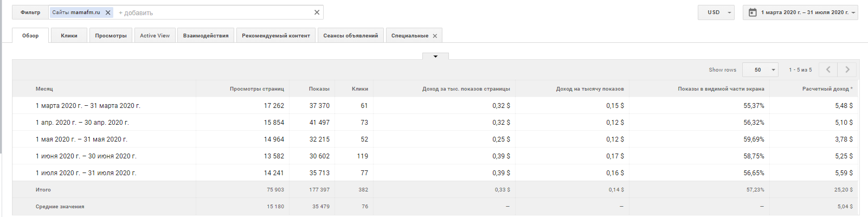Screen dimensions: 868x217
Task: Switch to the Active View tab
Action: pyautogui.click(x=155, y=36)
